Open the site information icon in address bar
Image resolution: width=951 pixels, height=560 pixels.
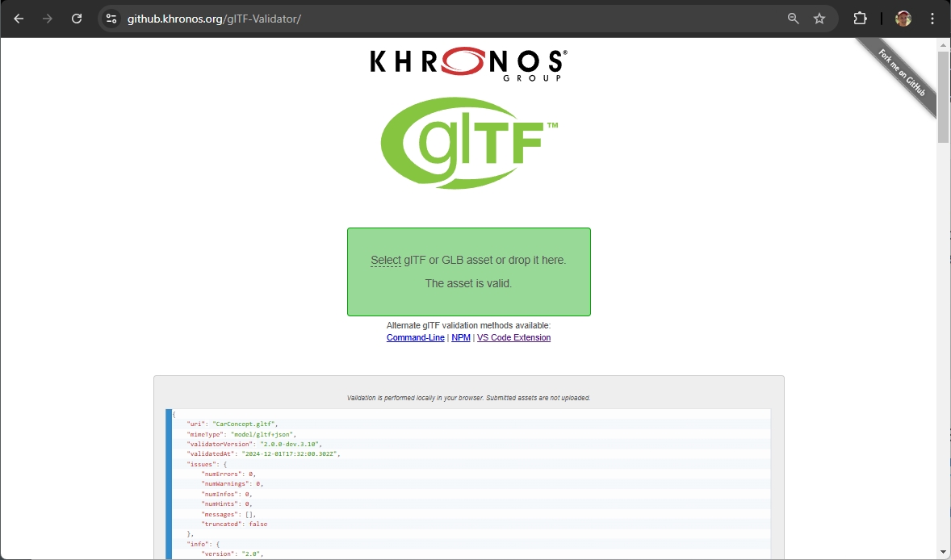click(111, 19)
